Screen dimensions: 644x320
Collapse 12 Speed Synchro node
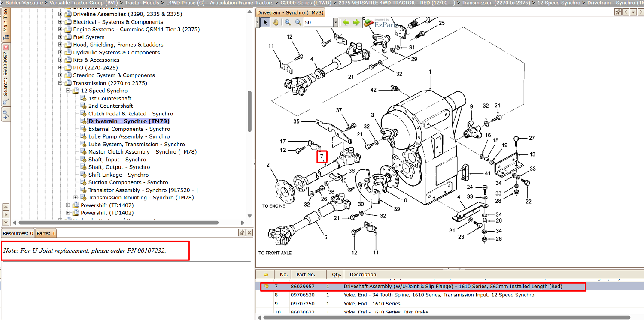point(68,91)
